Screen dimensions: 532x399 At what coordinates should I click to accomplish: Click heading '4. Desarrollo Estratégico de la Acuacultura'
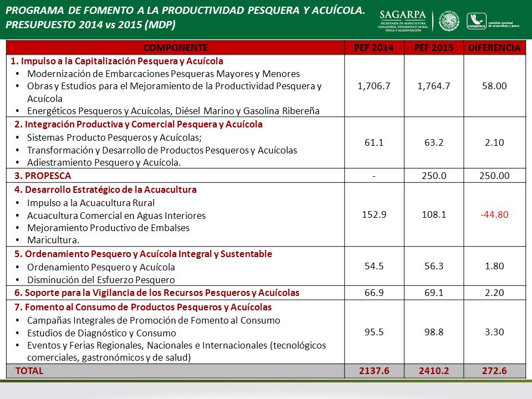[105, 190]
